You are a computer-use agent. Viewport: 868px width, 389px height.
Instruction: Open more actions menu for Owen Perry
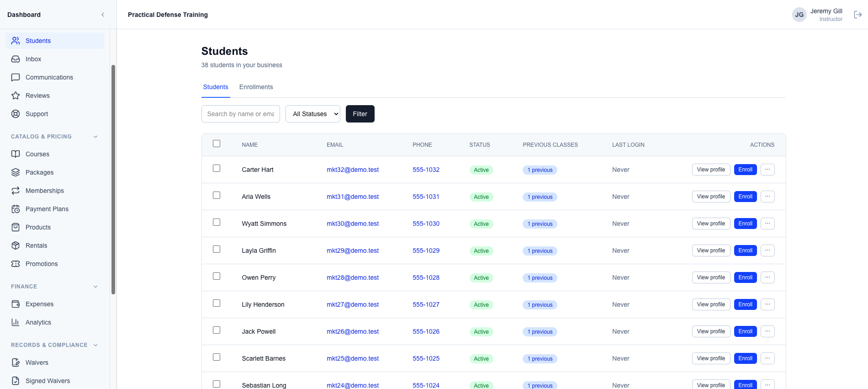(x=767, y=277)
